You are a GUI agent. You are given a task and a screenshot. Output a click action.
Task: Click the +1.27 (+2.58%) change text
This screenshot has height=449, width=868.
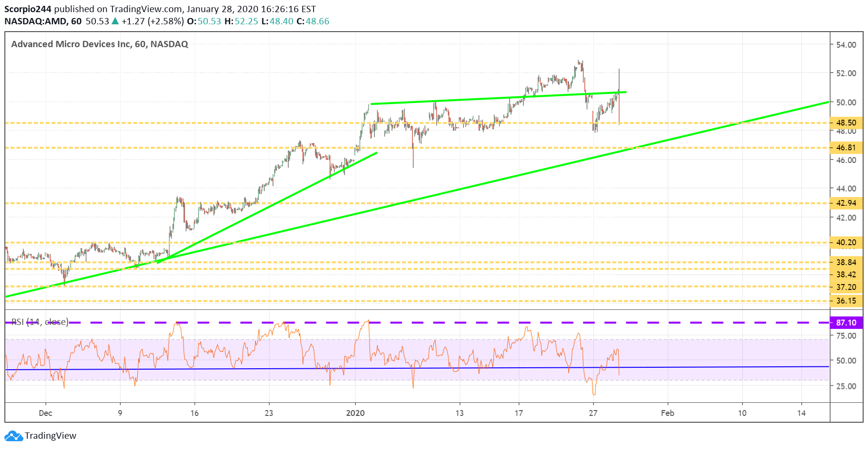tap(153, 21)
